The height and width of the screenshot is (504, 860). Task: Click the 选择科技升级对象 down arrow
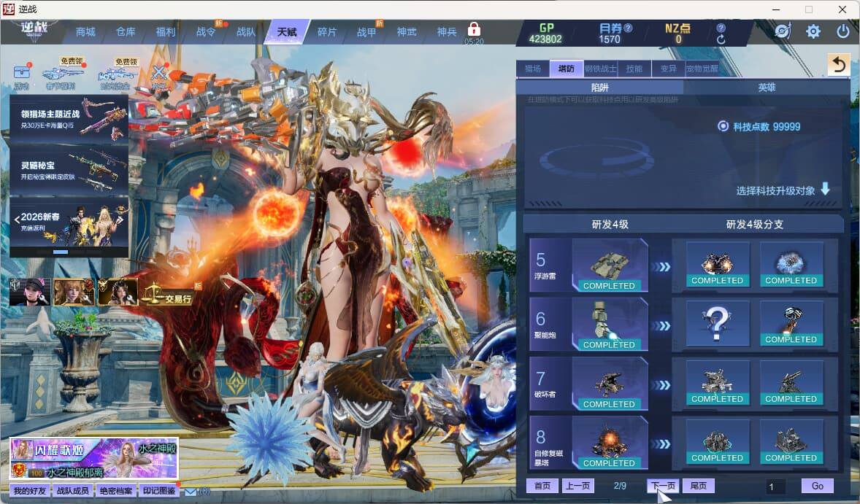[825, 190]
